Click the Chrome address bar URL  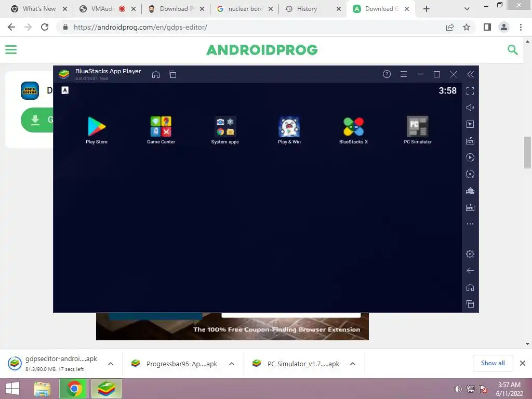pos(140,27)
